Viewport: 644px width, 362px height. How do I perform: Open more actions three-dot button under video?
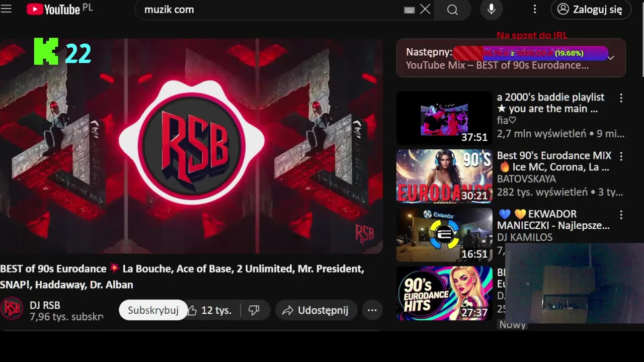click(x=372, y=310)
